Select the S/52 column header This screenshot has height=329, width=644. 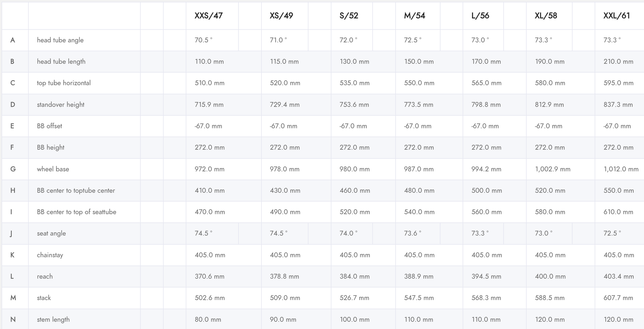[349, 16]
